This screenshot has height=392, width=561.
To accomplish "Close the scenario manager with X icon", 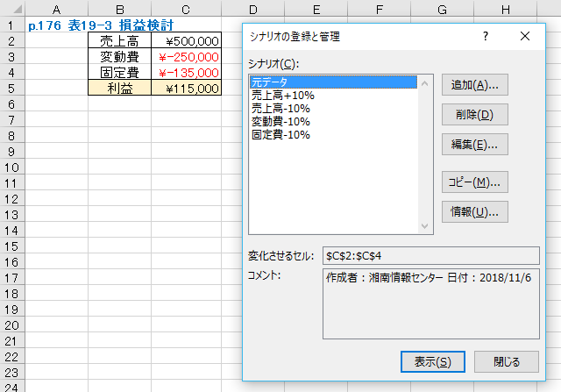I will point(525,36).
